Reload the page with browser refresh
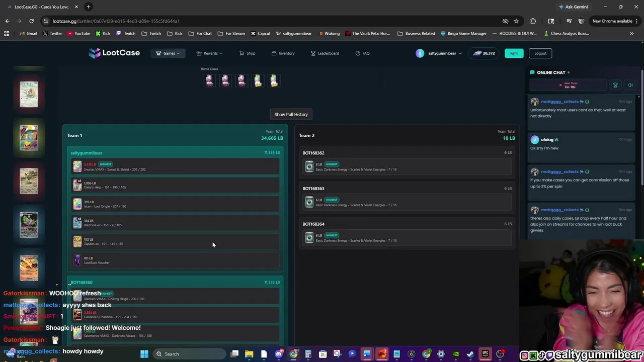 point(31,21)
